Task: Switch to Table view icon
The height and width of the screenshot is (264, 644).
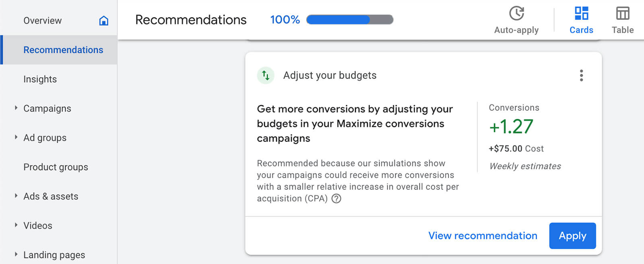Action: pyautogui.click(x=622, y=13)
